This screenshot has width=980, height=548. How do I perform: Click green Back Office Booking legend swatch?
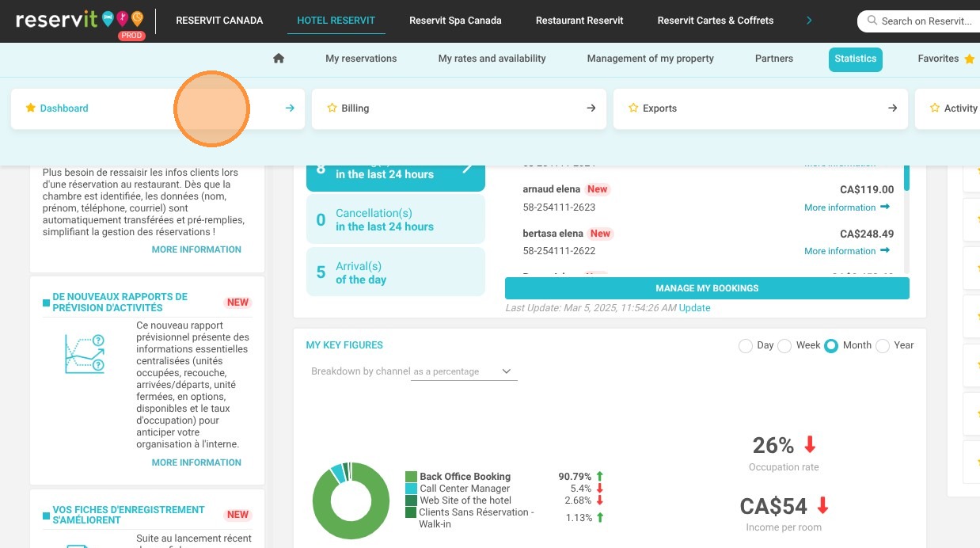411,477
